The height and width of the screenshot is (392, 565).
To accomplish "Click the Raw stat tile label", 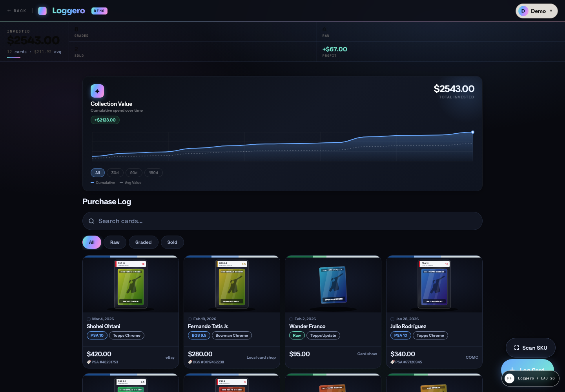I will point(326,36).
